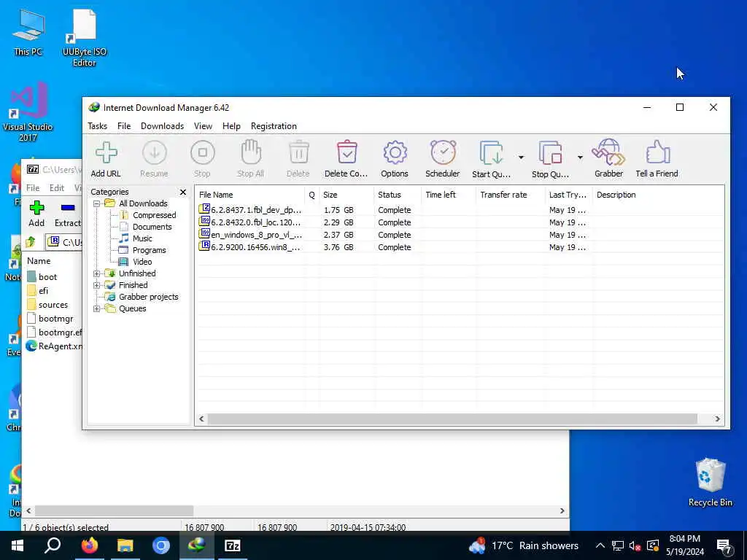Switch to 7-Zip in the taskbar
Viewport: 747px width, 560px height.
[233, 545]
